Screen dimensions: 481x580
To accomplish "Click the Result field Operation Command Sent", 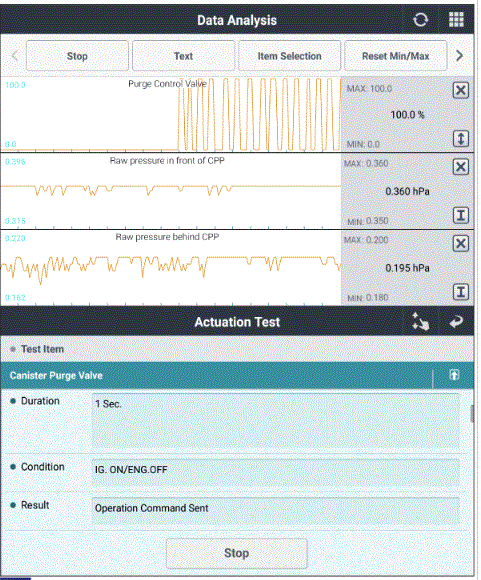I will click(276, 510).
